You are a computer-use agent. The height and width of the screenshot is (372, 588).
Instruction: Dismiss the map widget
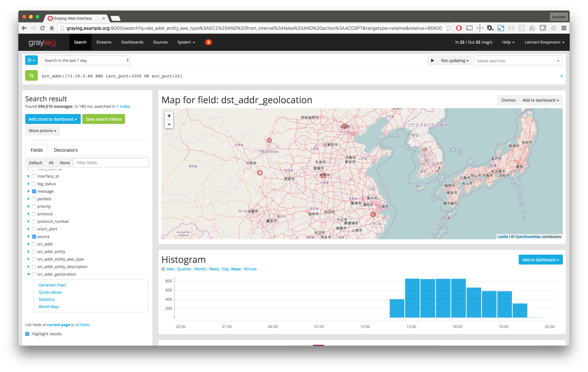tap(508, 100)
